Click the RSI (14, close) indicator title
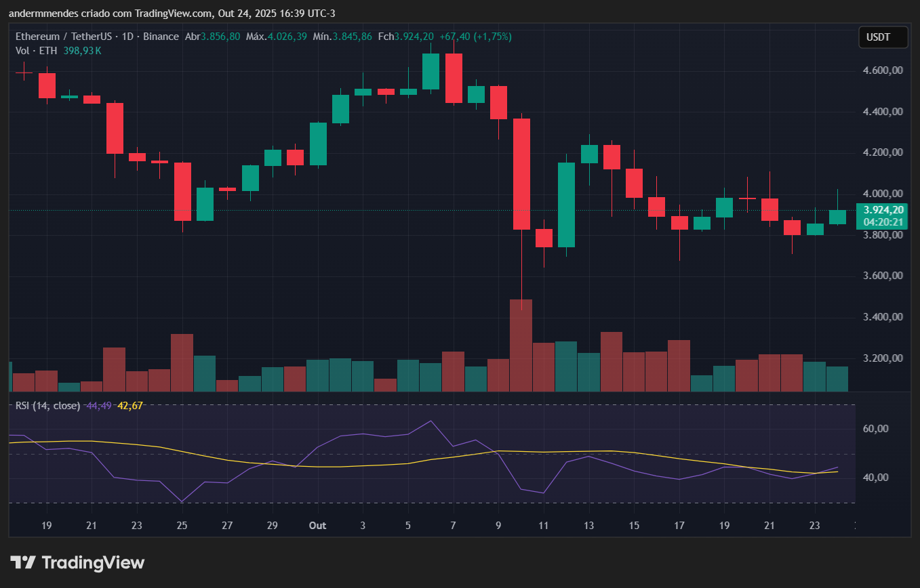Image resolution: width=920 pixels, height=588 pixels. pyautogui.click(x=47, y=406)
